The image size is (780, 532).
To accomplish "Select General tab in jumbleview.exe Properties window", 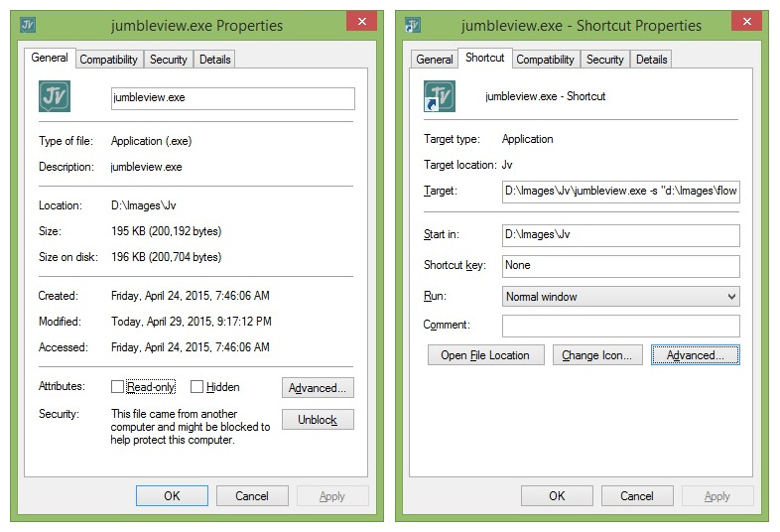I will click(x=50, y=58).
